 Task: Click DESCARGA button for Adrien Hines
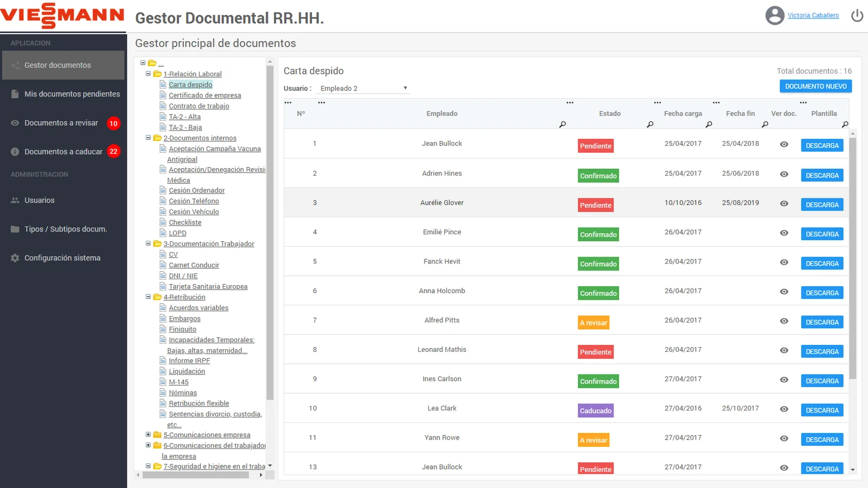822,176
